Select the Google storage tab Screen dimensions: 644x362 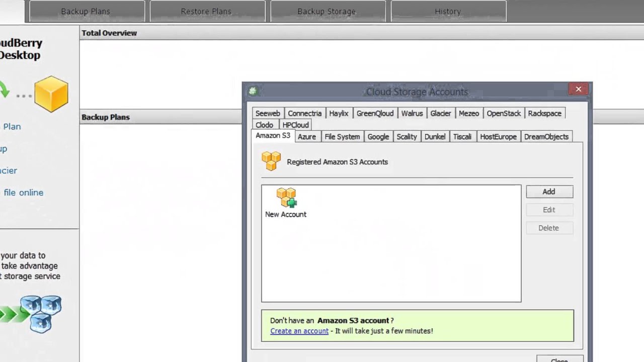click(x=378, y=137)
